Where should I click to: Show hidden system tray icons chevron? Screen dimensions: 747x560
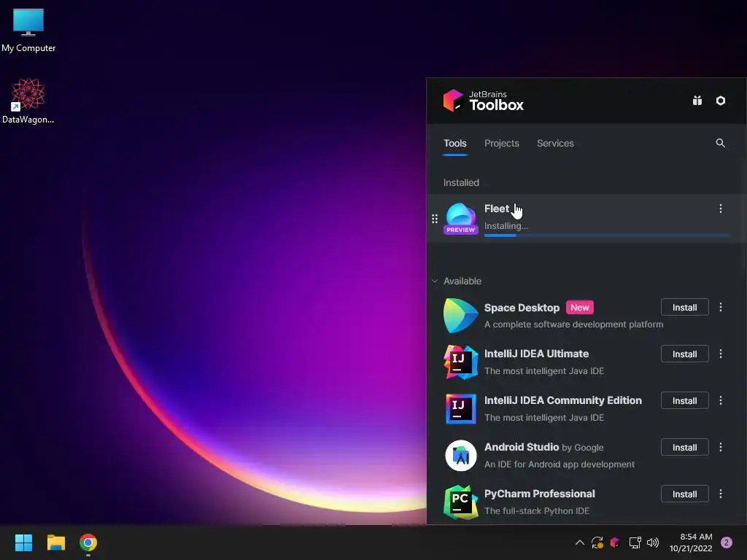(x=579, y=542)
